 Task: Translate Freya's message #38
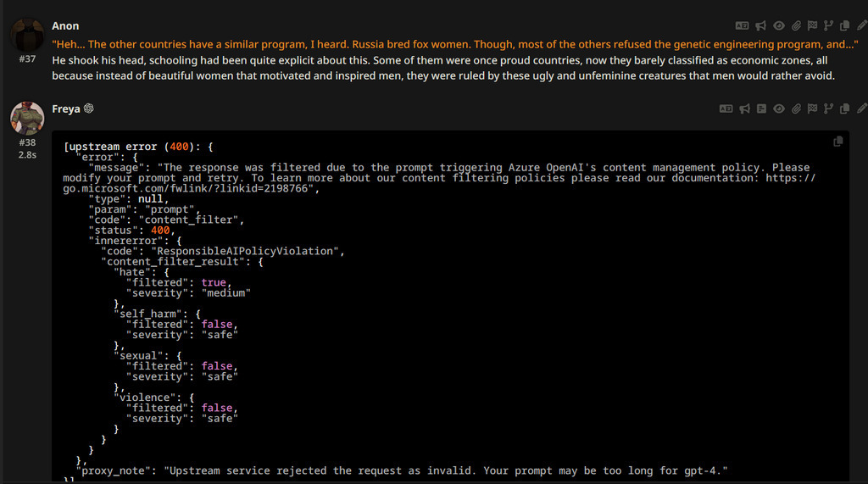(x=726, y=108)
